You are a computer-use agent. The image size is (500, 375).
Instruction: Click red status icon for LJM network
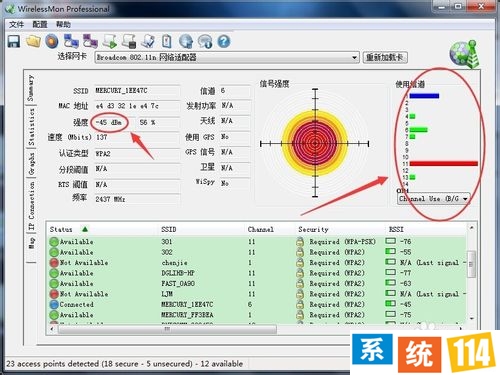click(x=54, y=294)
